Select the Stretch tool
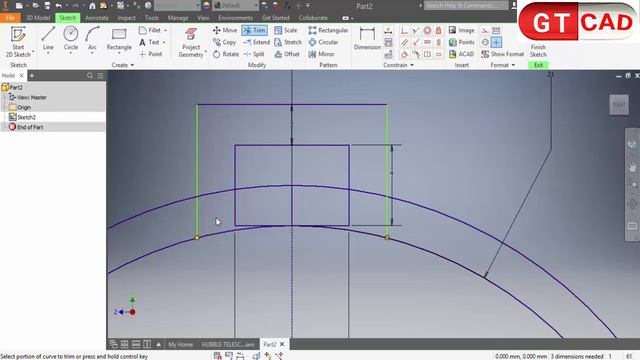The width and height of the screenshot is (640, 360). point(288,42)
